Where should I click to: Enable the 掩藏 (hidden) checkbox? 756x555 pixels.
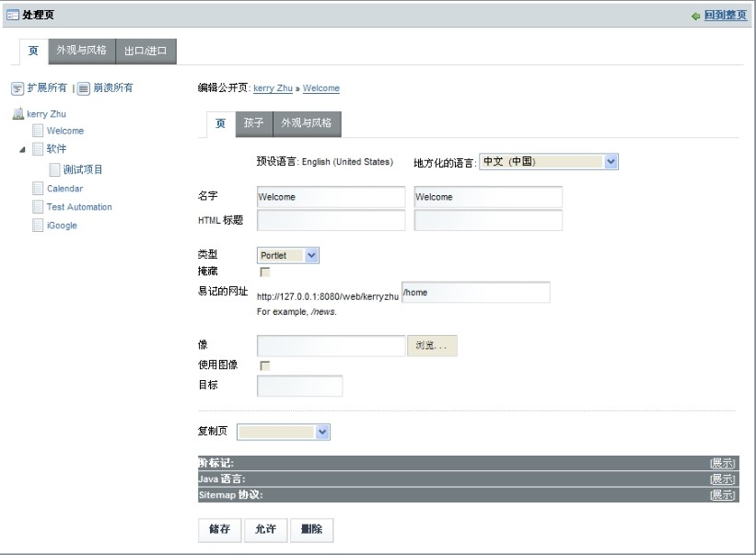click(x=265, y=272)
